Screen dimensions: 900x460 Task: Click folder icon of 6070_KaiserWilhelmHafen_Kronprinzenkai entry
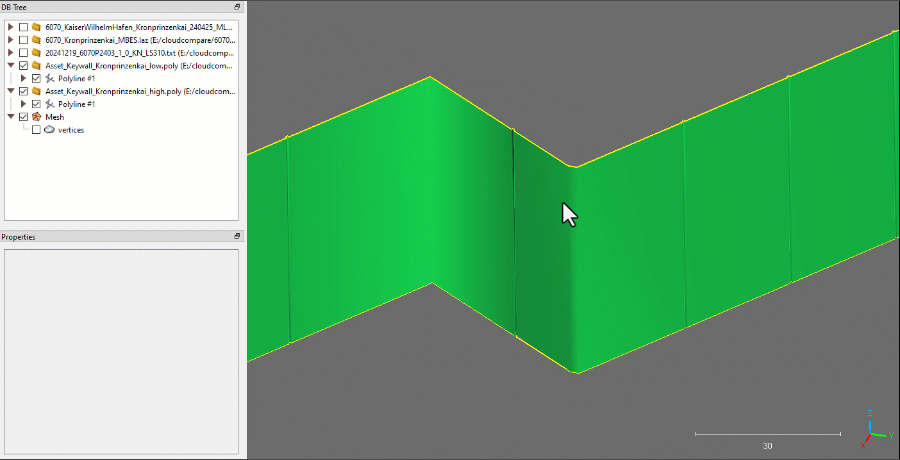[37, 27]
